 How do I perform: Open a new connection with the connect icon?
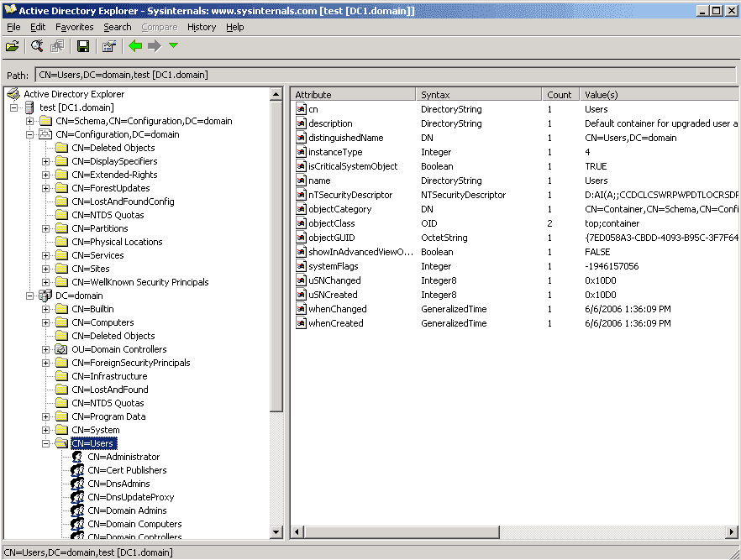point(11,46)
